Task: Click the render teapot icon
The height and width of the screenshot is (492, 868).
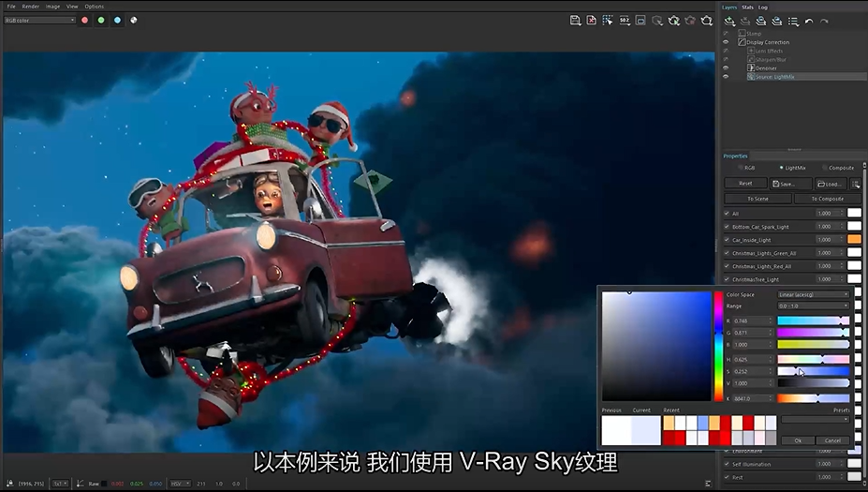Action: point(706,21)
